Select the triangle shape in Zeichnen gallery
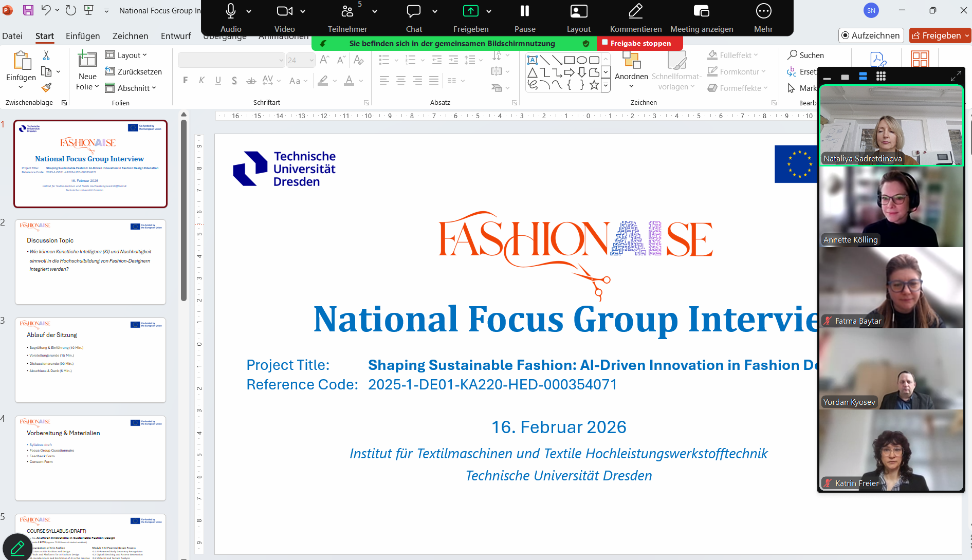This screenshot has width=972, height=560. click(533, 72)
